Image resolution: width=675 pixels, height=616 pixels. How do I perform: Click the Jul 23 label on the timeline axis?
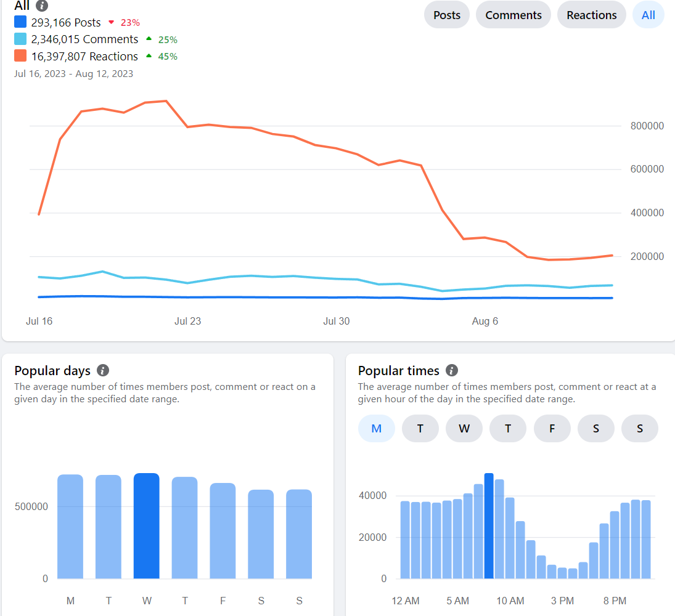pos(187,321)
